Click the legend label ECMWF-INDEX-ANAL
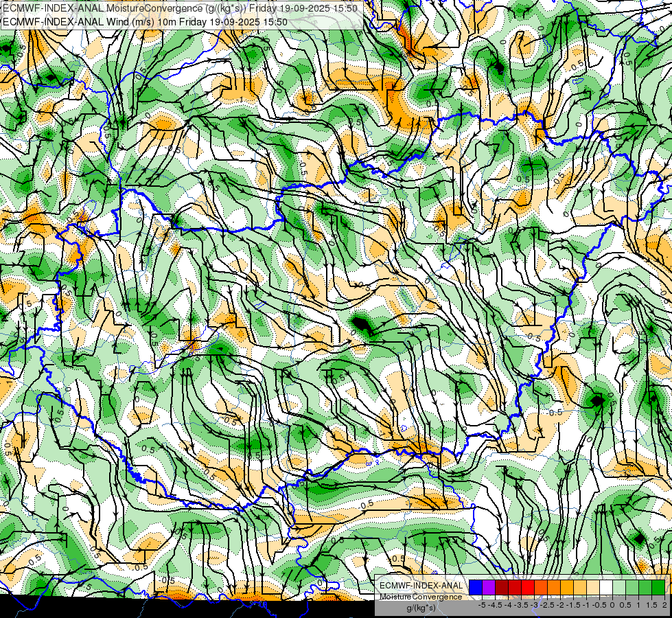The image size is (672, 618). tap(421, 586)
